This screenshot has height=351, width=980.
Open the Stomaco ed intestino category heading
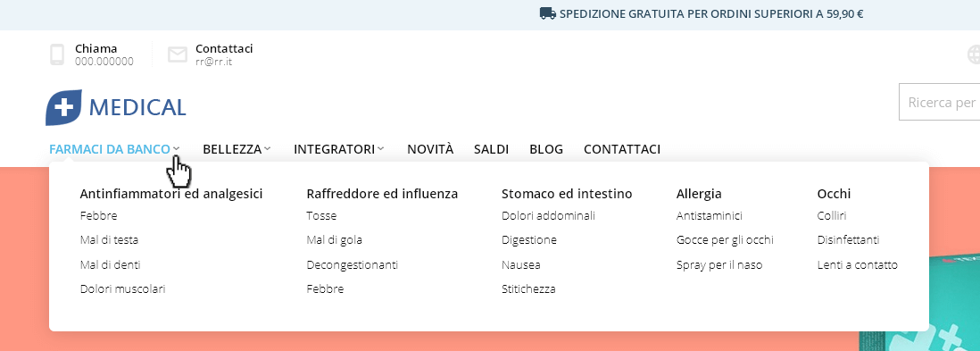567,194
